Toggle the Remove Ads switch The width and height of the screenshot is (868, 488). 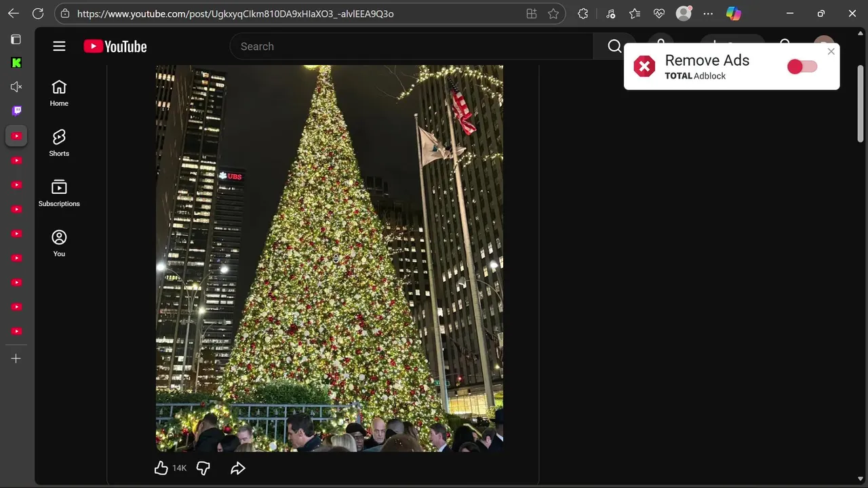coord(802,66)
